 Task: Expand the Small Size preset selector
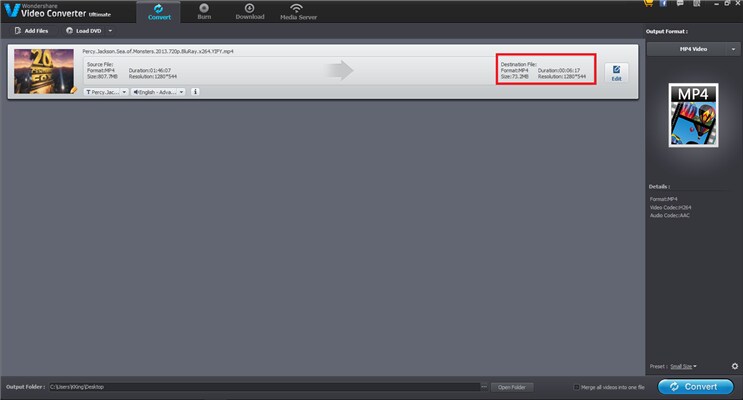click(x=683, y=366)
